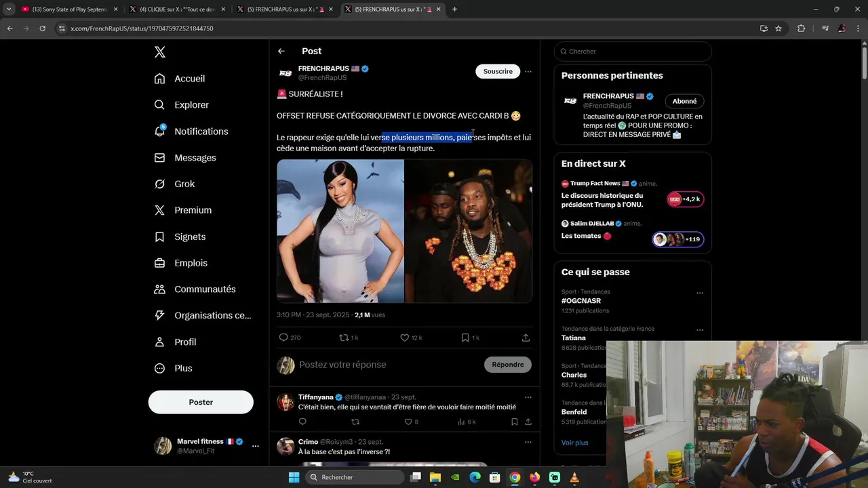
Task: Click the taskbar Rechercher search box
Action: [x=353, y=477]
